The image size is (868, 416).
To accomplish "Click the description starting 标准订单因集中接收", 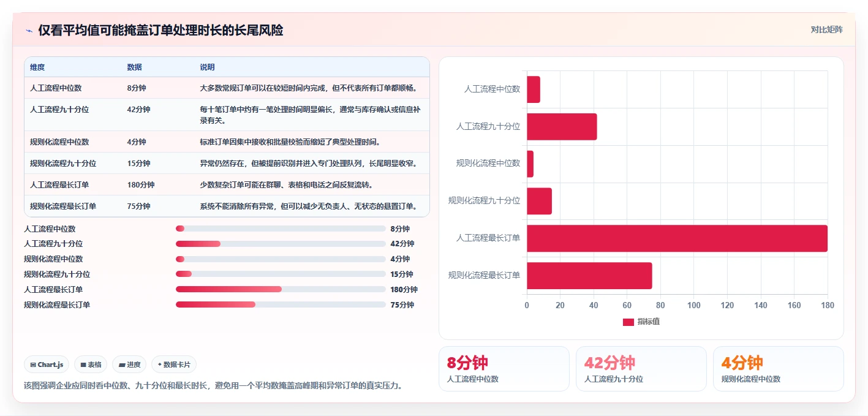I will pos(290,142).
